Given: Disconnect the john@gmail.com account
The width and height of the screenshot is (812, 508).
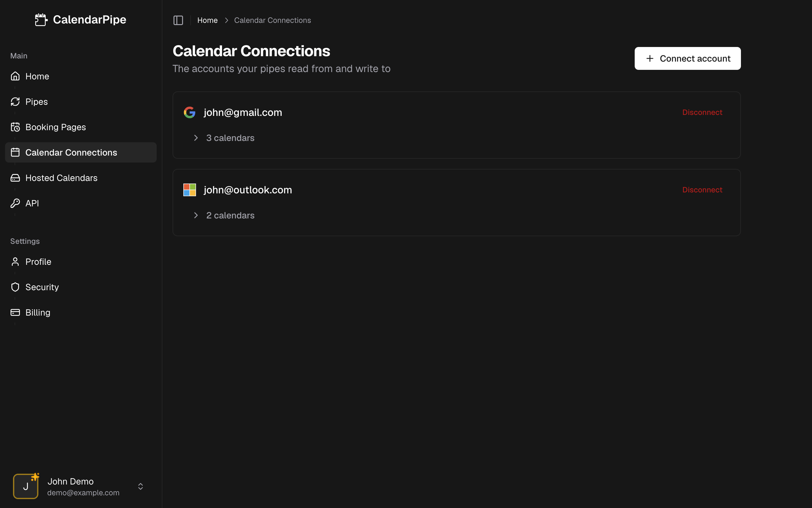Looking at the screenshot, I should tap(702, 112).
